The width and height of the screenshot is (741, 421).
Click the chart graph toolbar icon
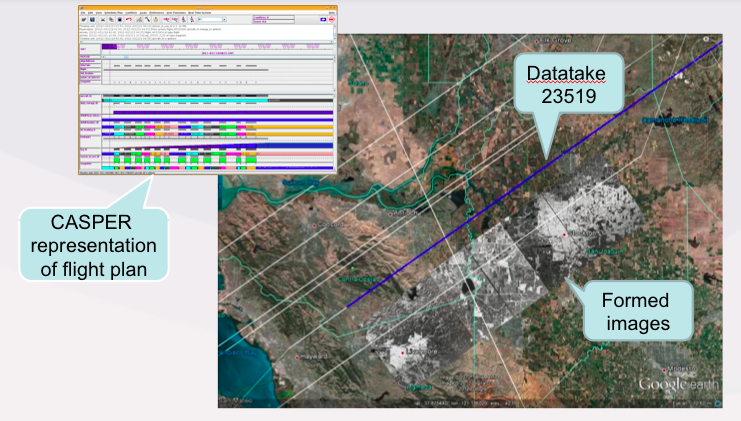pyautogui.click(x=139, y=20)
